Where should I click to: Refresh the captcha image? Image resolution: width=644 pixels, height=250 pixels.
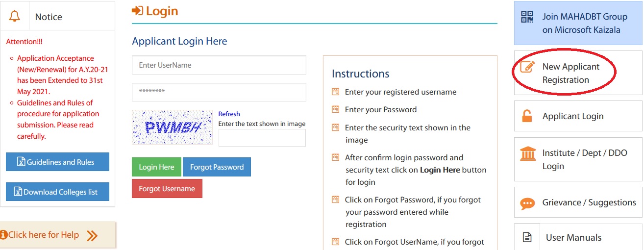[229, 114]
